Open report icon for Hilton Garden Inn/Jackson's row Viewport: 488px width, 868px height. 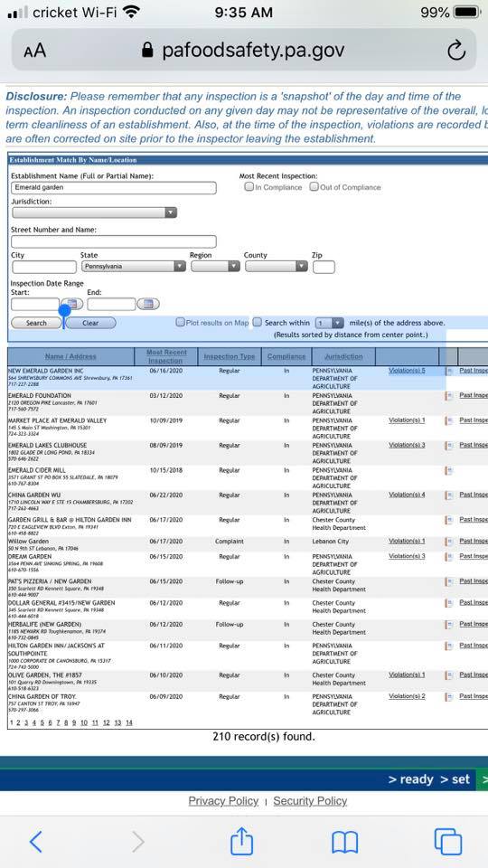click(x=449, y=646)
